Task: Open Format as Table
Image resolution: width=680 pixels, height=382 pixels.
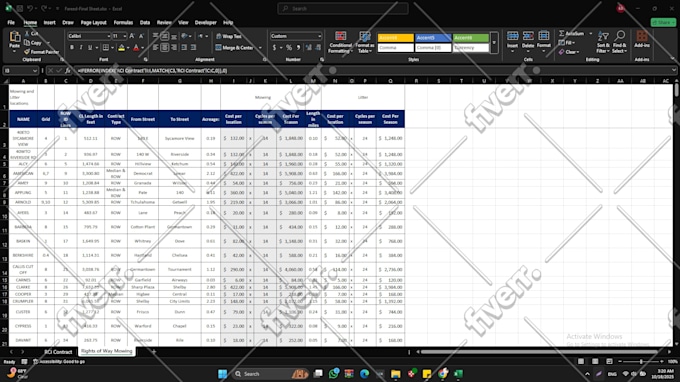Action: click(x=365, y=42)
